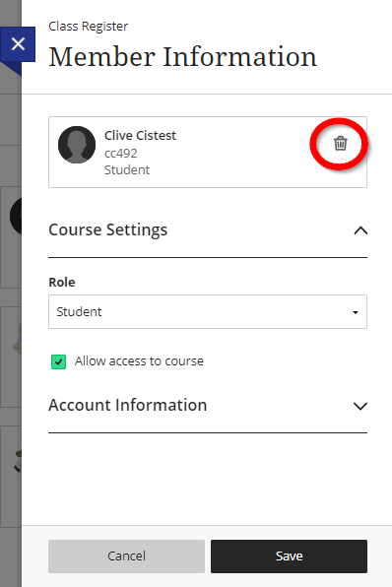Click the Member Information title

click(183, 57)
